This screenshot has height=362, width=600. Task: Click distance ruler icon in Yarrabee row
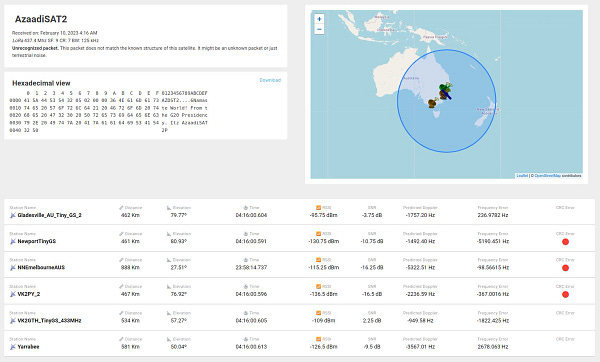[x=121, y=339]
